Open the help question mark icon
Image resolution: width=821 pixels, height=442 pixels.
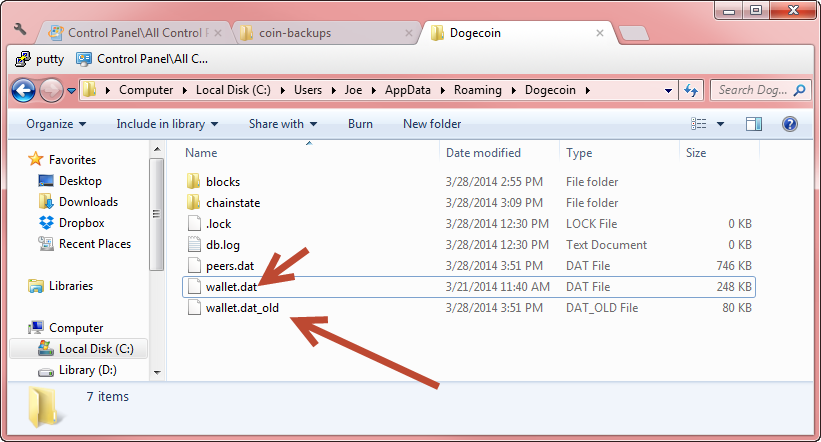[x=790, y=124]
